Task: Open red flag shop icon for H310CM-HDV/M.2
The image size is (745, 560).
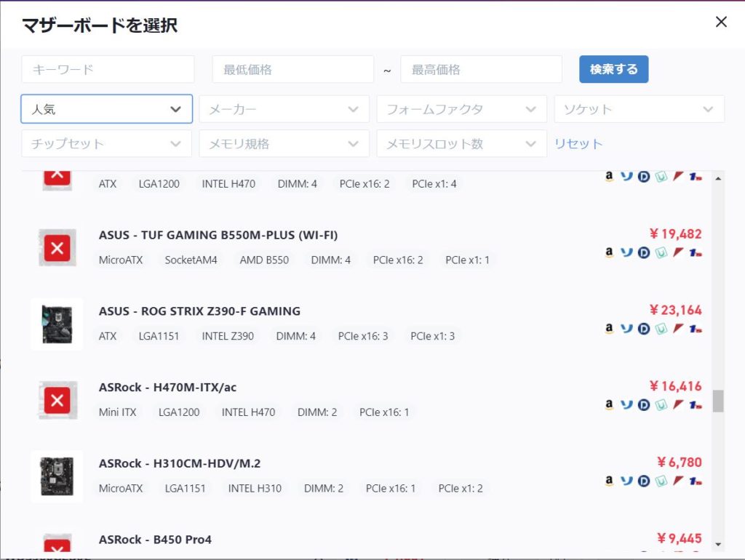Action: click(678, 480)
